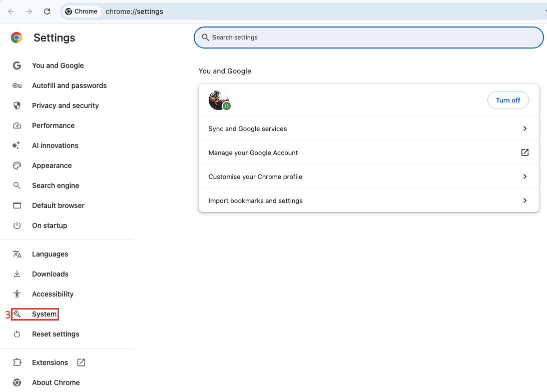Click the On startup power icon
Image resolution: width=547 pixels, height=392 pixels.
coord(17,225)
